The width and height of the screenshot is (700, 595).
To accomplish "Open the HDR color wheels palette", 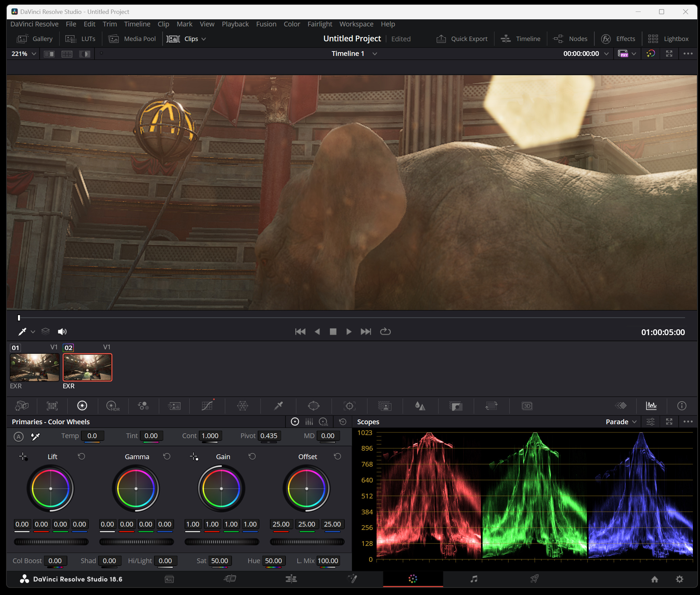I will 113,406.
